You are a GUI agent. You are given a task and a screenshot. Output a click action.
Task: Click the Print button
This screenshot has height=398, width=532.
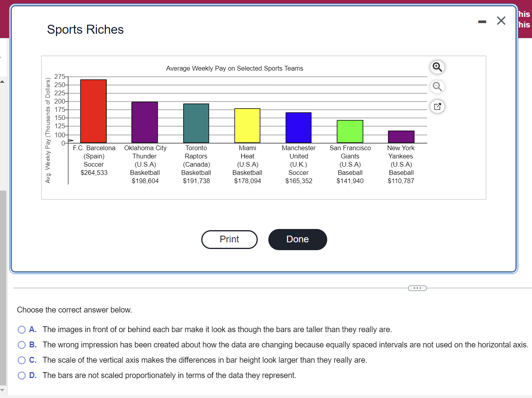tap(230, 240)
